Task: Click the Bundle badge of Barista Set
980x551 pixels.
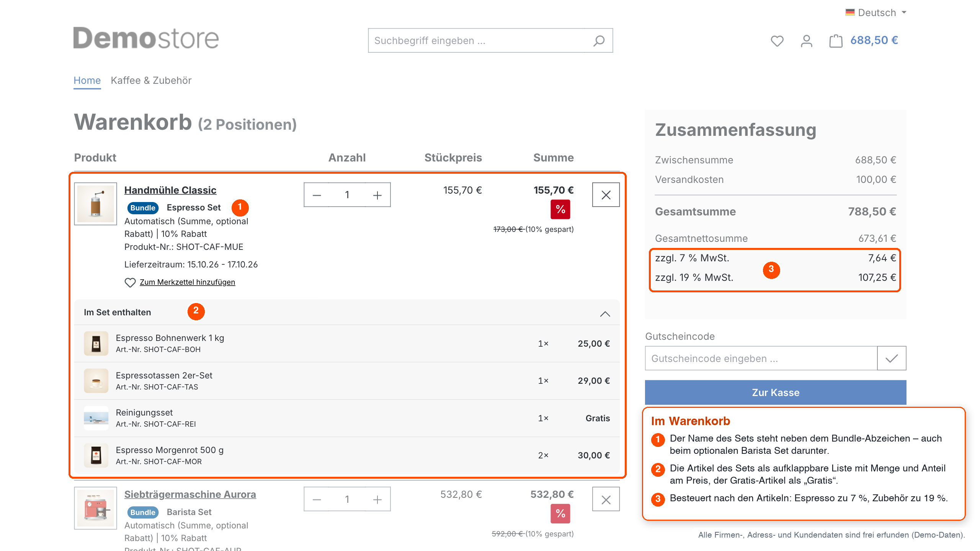Action: [x=143, y=512]
